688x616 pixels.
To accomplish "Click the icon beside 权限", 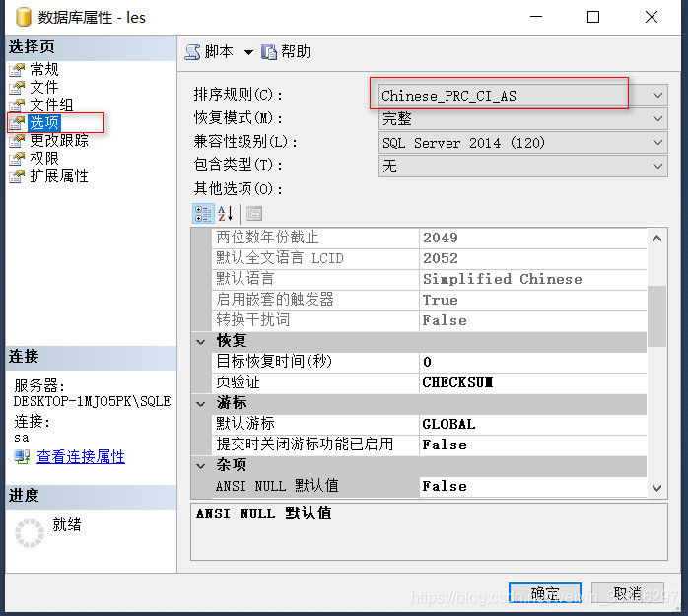I will pos(17,159).
